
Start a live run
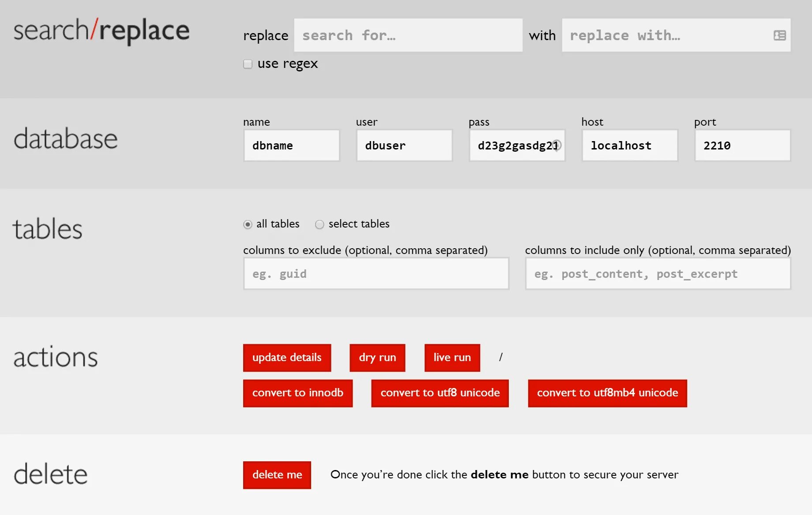click(x=452, y=358)
